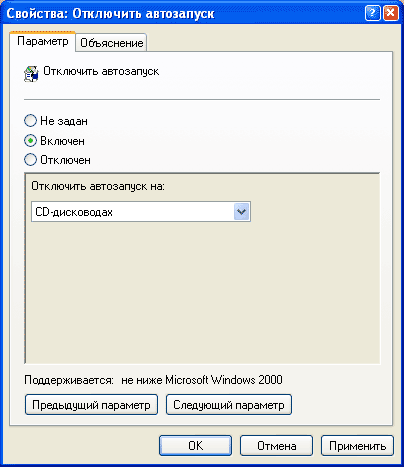Click the Поддерживается requirement text
The height and width of the screenshot is (467, 404).
(153, 380)
